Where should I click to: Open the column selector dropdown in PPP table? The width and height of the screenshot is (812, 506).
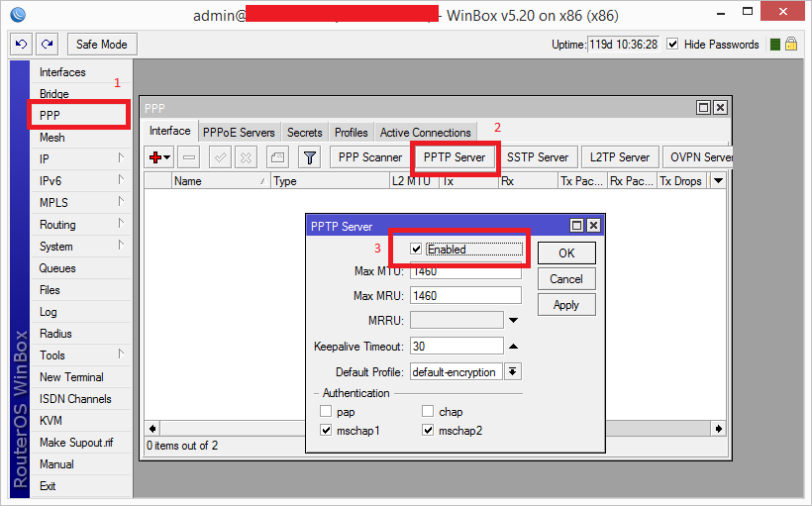pyautogui.click(x=718, y=181)
